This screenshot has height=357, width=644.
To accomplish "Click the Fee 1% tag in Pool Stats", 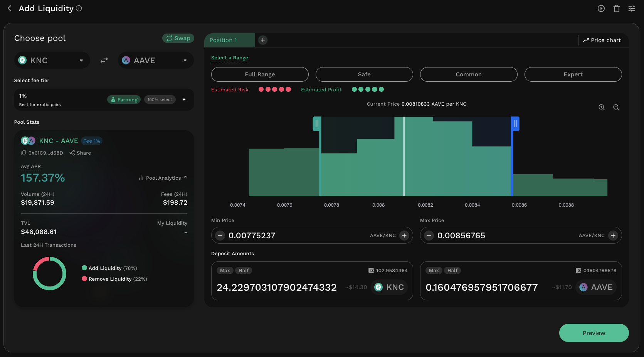I will coord(92,141).
